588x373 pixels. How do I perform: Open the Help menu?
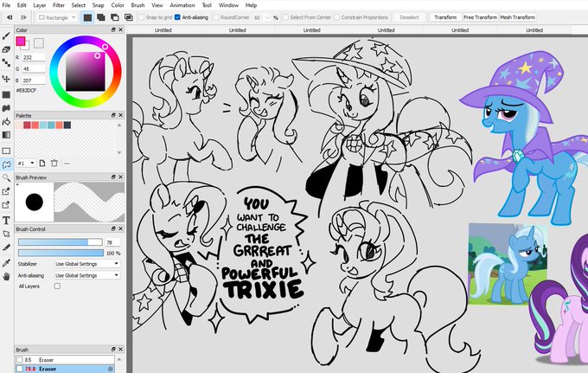coord(251,5)
